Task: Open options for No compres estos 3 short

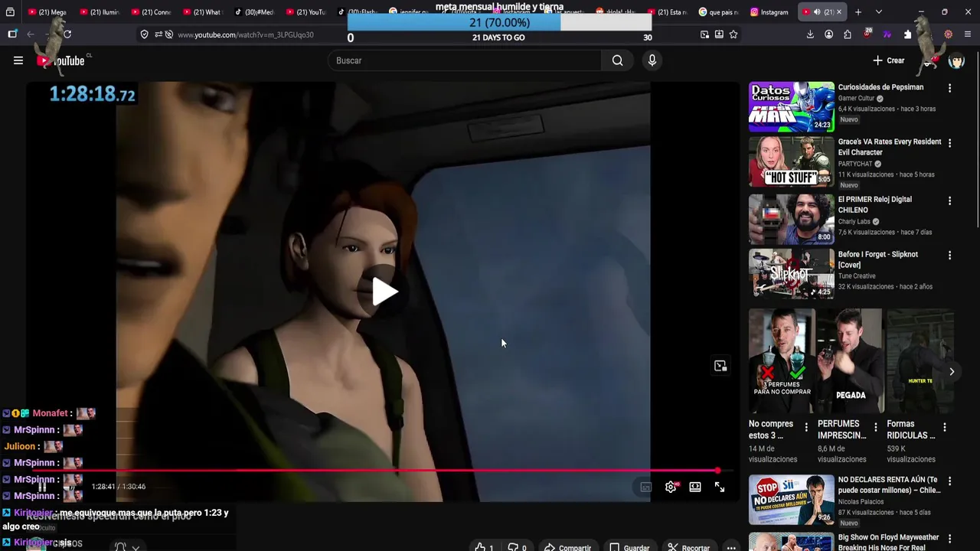Action: [805, 428]
